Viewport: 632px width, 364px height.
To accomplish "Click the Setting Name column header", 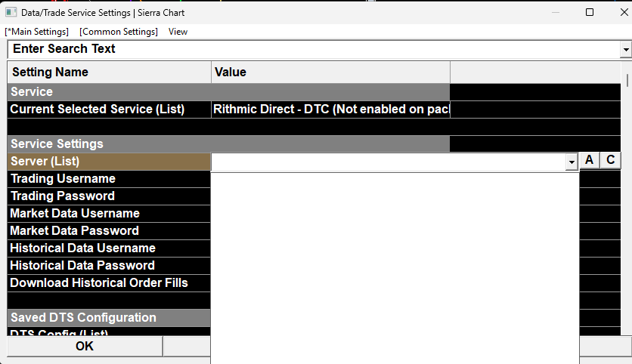I will (109, 72).
